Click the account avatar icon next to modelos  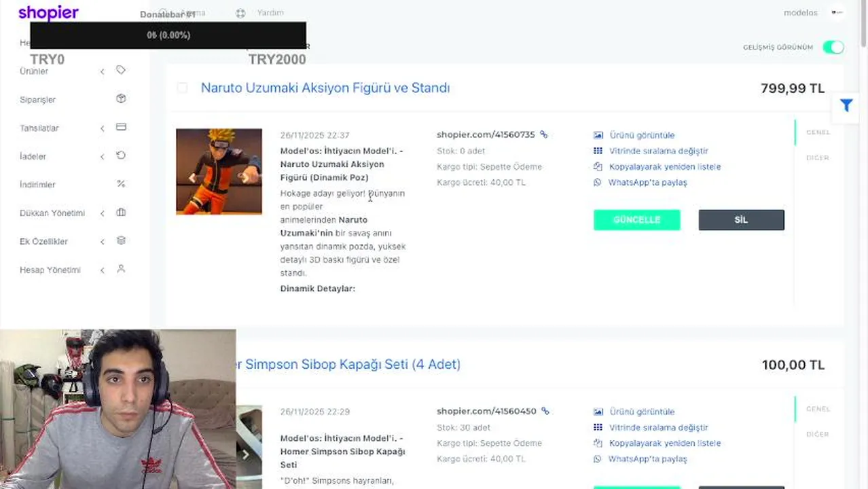pos(837,12)
